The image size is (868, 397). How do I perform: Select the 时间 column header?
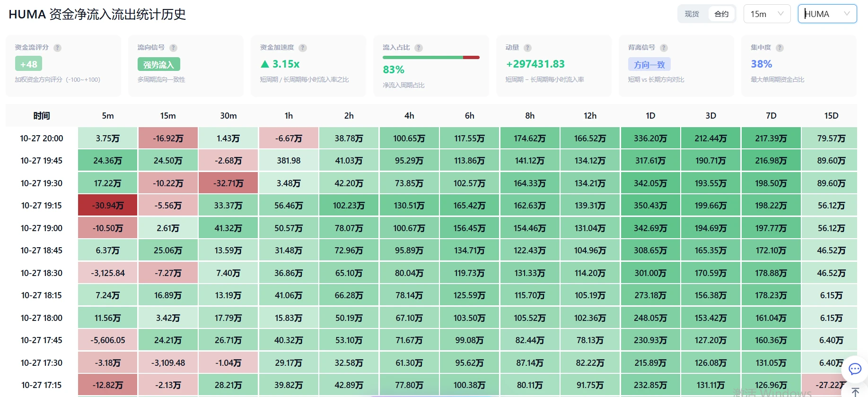42,116
